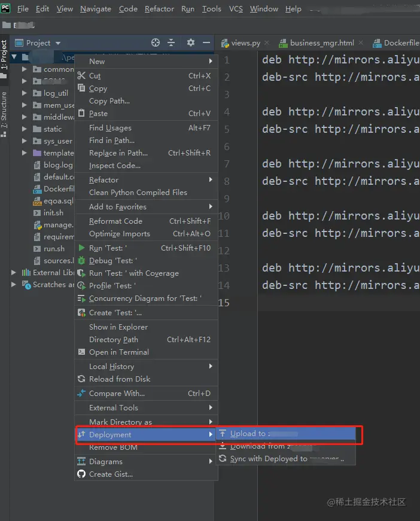Click the Compare With arrows icon
Image resolution: width=420 pixels, height=521 pixels.
click(x=81, y=393)
